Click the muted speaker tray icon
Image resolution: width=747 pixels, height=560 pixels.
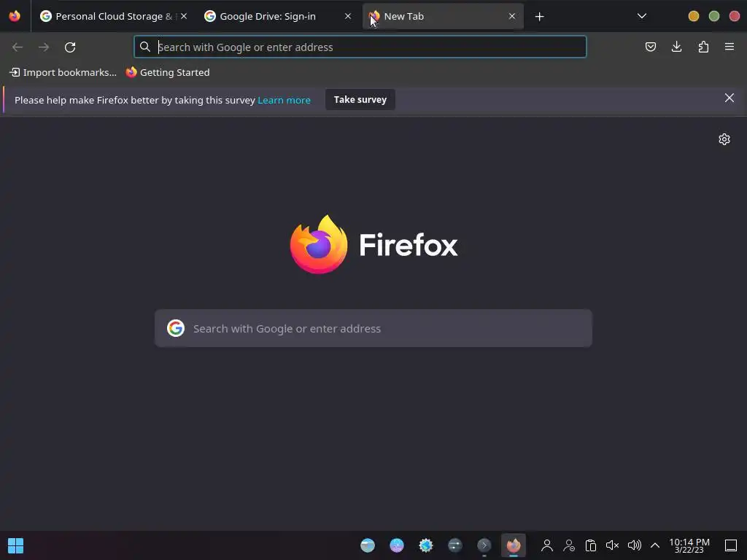612,545
